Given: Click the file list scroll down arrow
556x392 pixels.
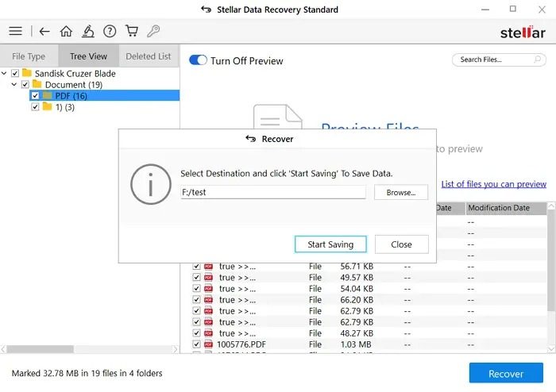Looking at the screenshot, I should [x=551, y=349].
